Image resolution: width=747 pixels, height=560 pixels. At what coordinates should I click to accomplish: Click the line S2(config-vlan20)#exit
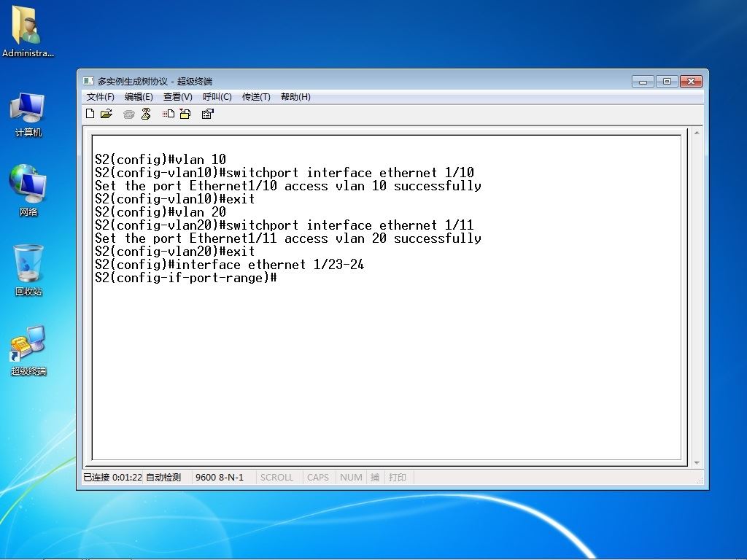pyautogui.click(x=174, y=251)
